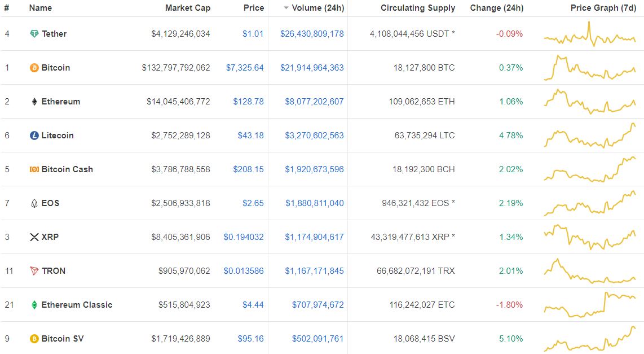Click Tether volume $26,430,809,178 link
The width and height of the screenshot is (644, 354).
(x=312, y=34)
